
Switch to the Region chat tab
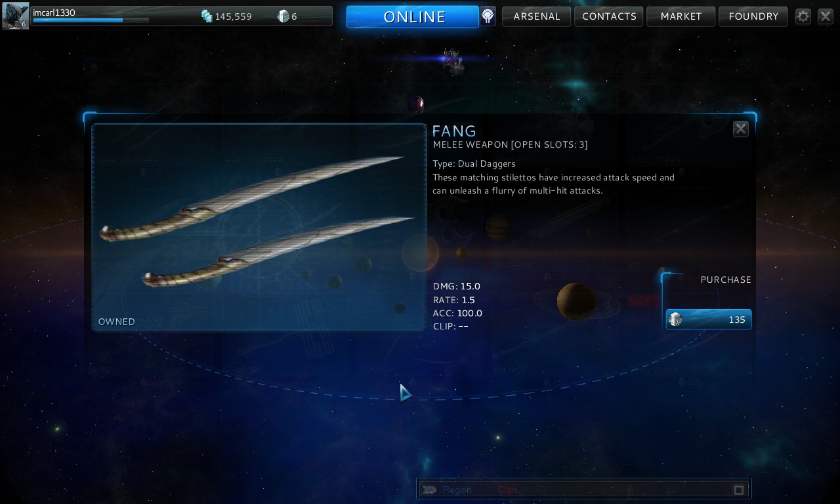point(457,490)
